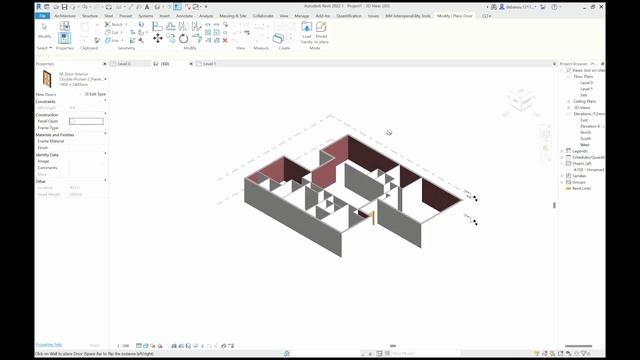Select the South elevation in Project Browser

point(586,139)
